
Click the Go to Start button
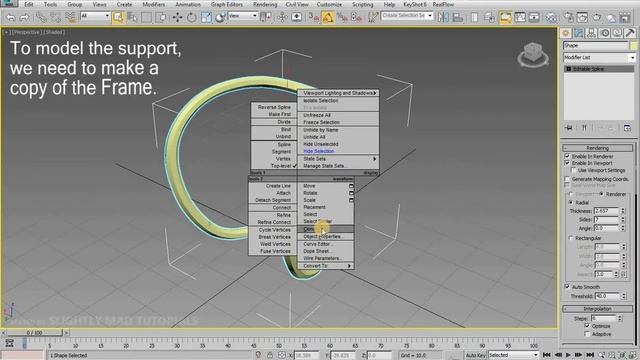coord(547,356)
